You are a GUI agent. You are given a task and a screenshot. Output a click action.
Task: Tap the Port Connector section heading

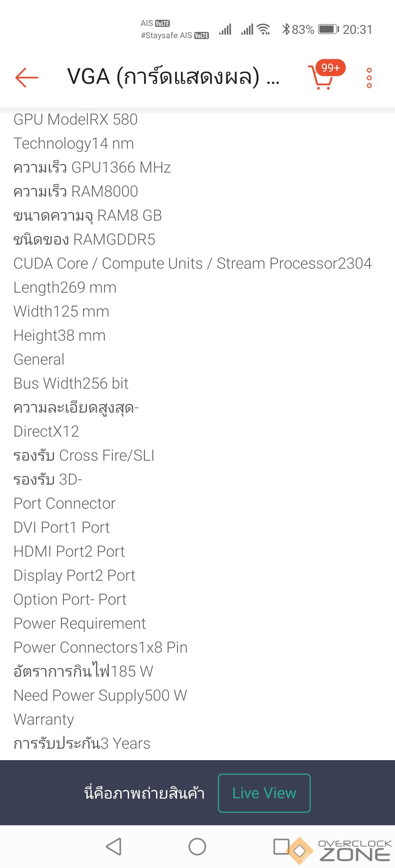click(65, 503)
